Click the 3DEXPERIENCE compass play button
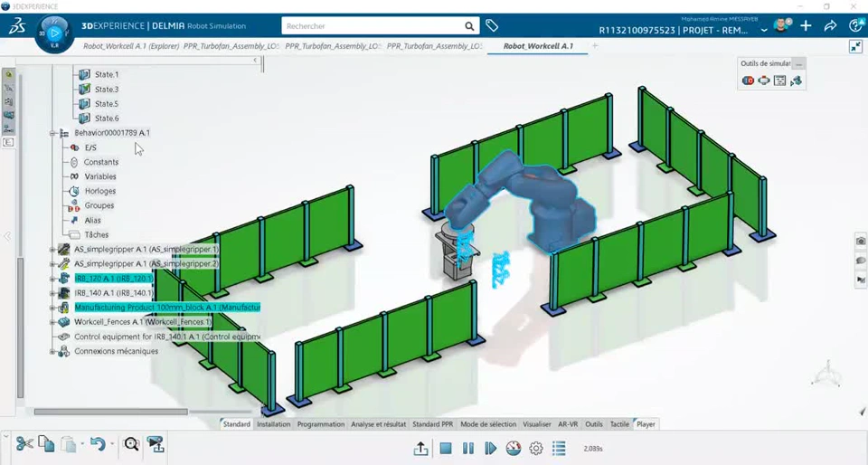This screenshot has height=465, width=868. pyautogui.click(x=54, y=33)
